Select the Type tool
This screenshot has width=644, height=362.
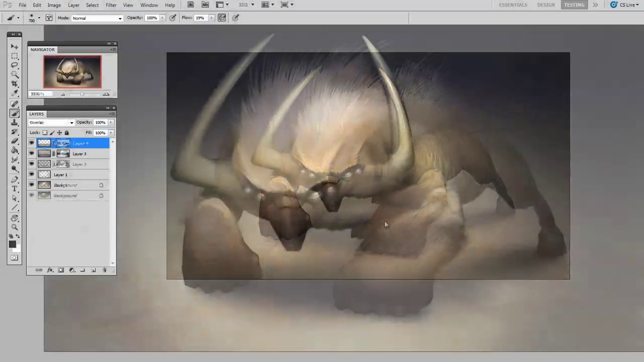pos(15,189)
